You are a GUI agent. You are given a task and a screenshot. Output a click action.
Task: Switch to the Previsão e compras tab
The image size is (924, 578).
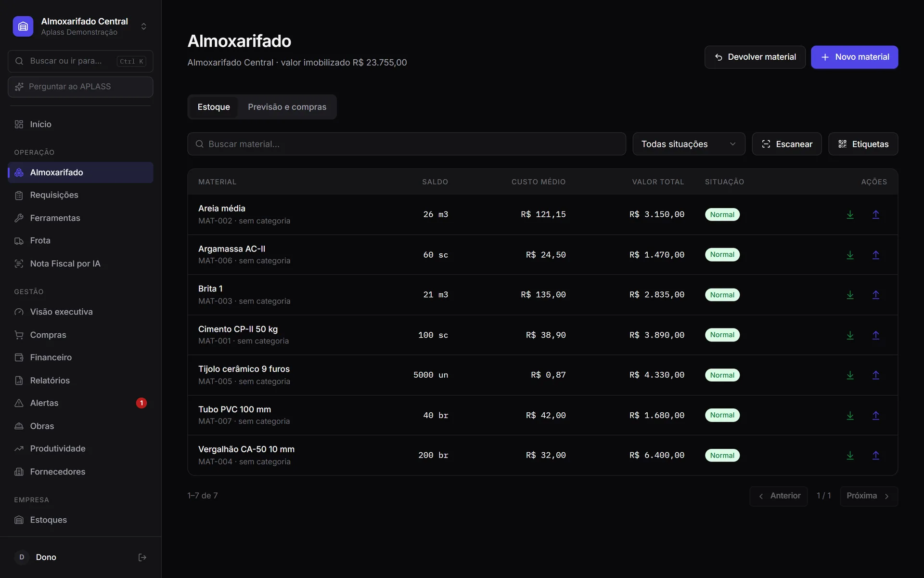click(287, 107)
